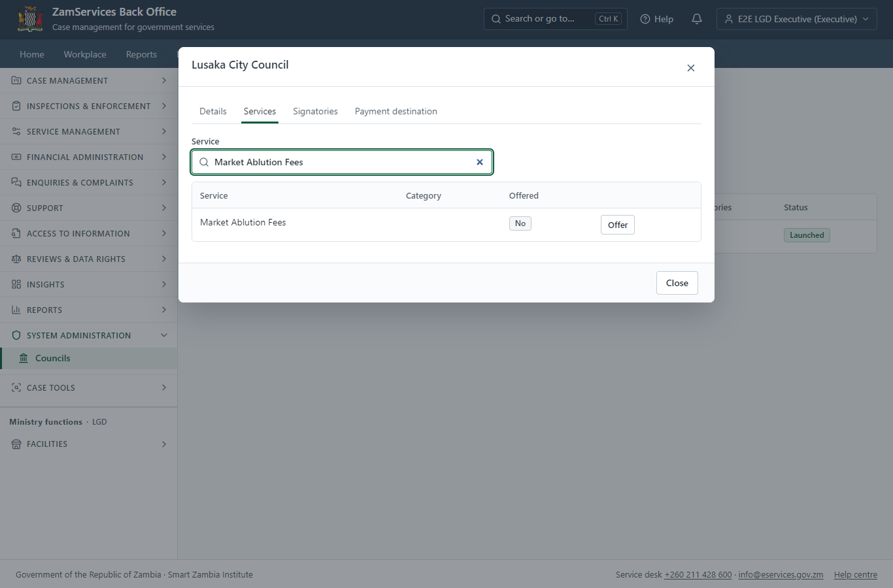Click the Insights dashboard icon

[16, 284]
